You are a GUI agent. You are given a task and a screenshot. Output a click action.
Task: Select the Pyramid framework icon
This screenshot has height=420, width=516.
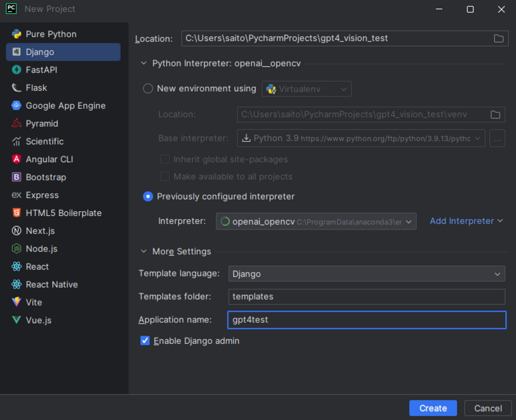16,123
